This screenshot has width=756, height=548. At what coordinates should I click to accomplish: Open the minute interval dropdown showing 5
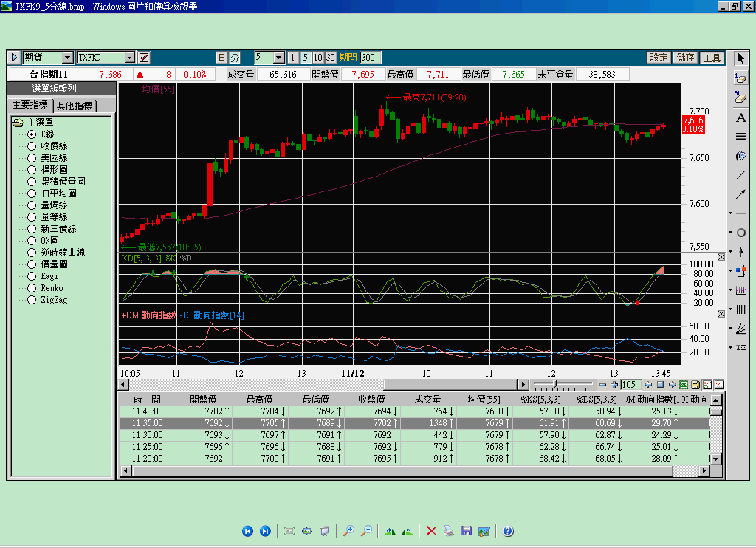[278, 58]
